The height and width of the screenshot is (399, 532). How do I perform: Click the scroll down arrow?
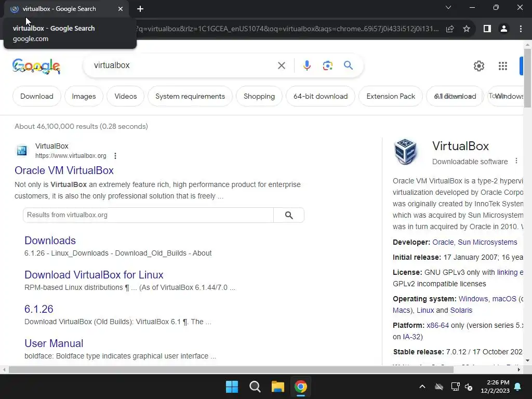pyautogui.click(x=527, y=361)
